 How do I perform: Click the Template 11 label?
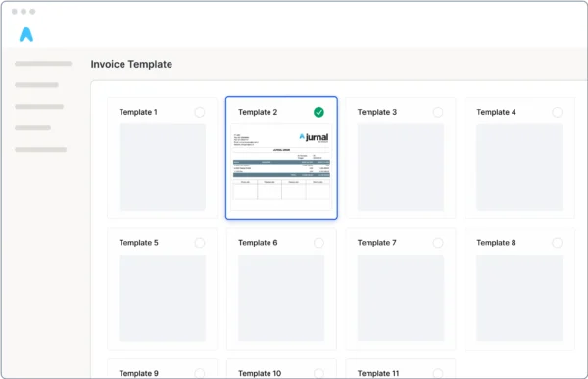[378, 373]
